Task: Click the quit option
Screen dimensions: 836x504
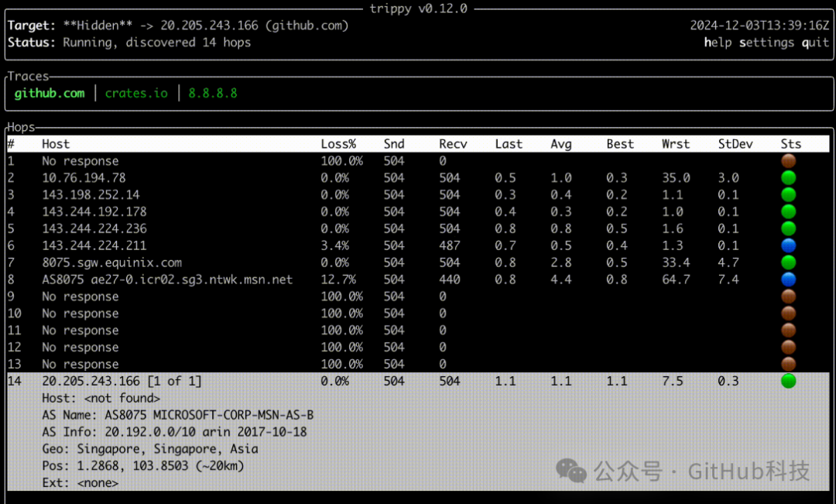Action: 815,43
